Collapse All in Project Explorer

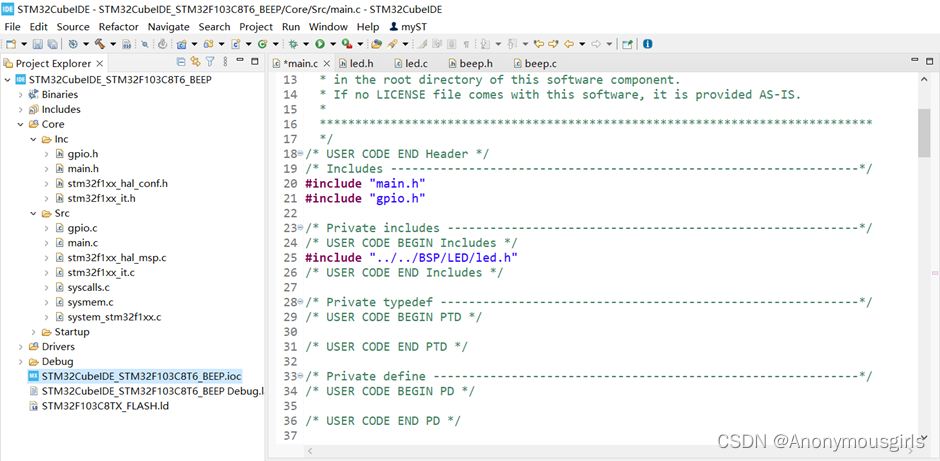pyautogui.click(x=181, y=61)
